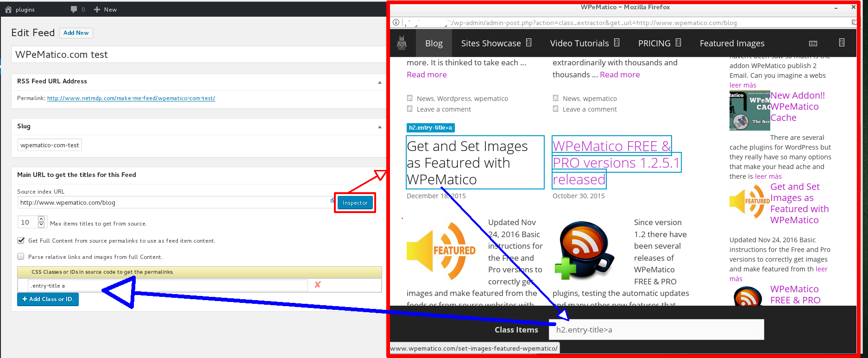Click the Source index URL field
868x358 pixels.
(x=174, y=202)
